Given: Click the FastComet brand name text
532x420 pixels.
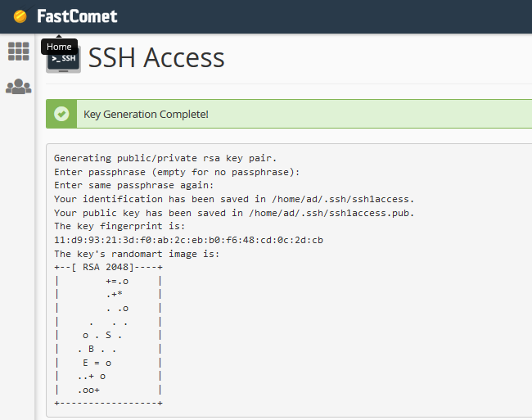Looking at the screenshot, I should (77, 16).
